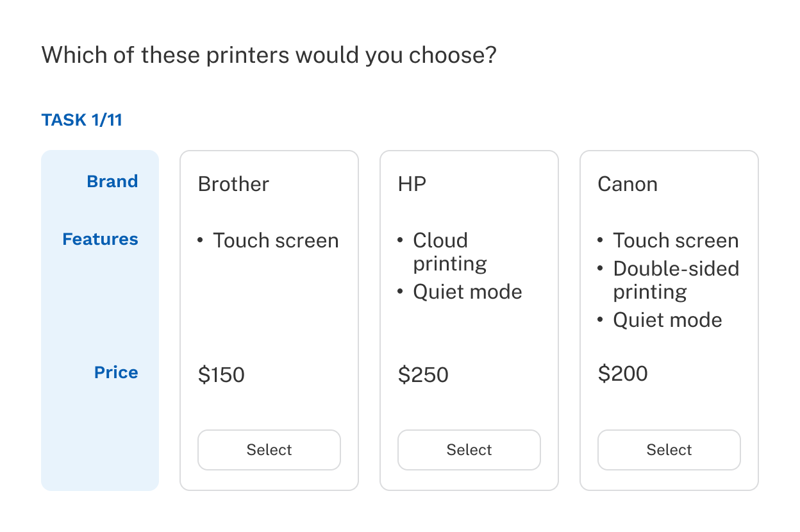Click the Brand row label
800x532 pixels.
click(112, 181)
